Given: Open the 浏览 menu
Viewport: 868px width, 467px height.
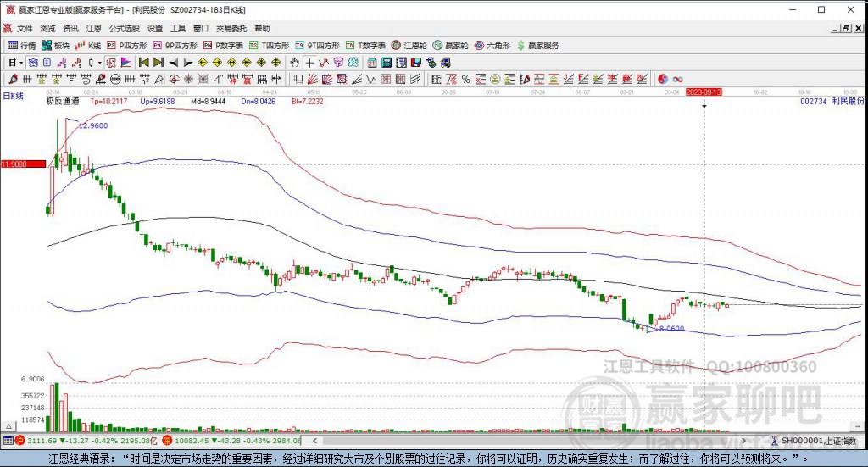Looking at the screenshot, I should tap(47, 28).
